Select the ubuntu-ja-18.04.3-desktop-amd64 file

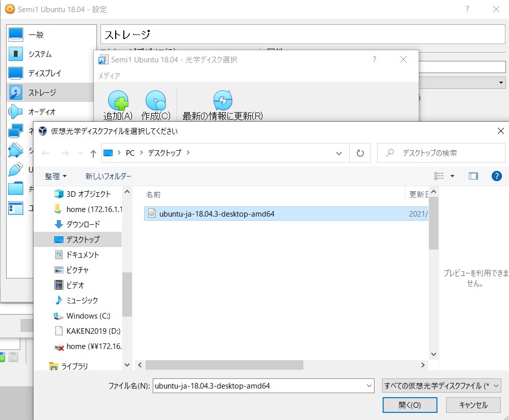(286, 214)
